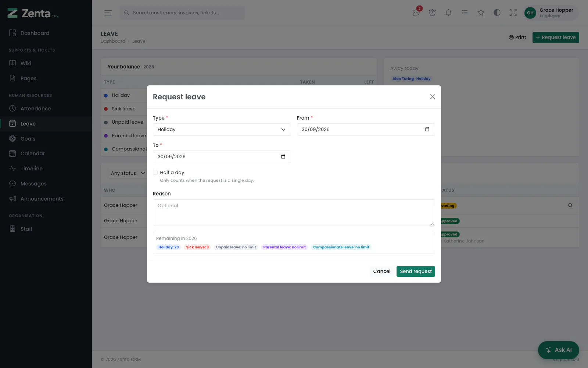Screen dimensions: 588x368
Task: Open the From date calendar picker icon
Action: 427,129
